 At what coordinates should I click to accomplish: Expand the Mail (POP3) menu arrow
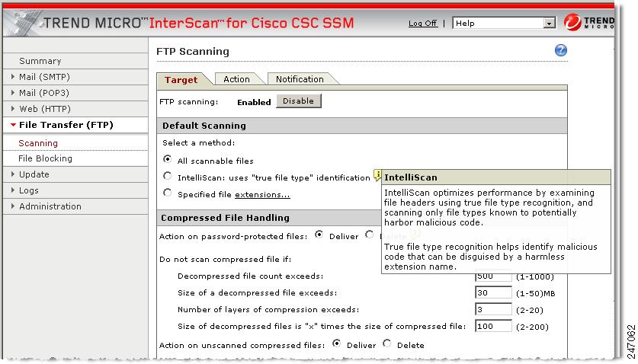(13, 93)
